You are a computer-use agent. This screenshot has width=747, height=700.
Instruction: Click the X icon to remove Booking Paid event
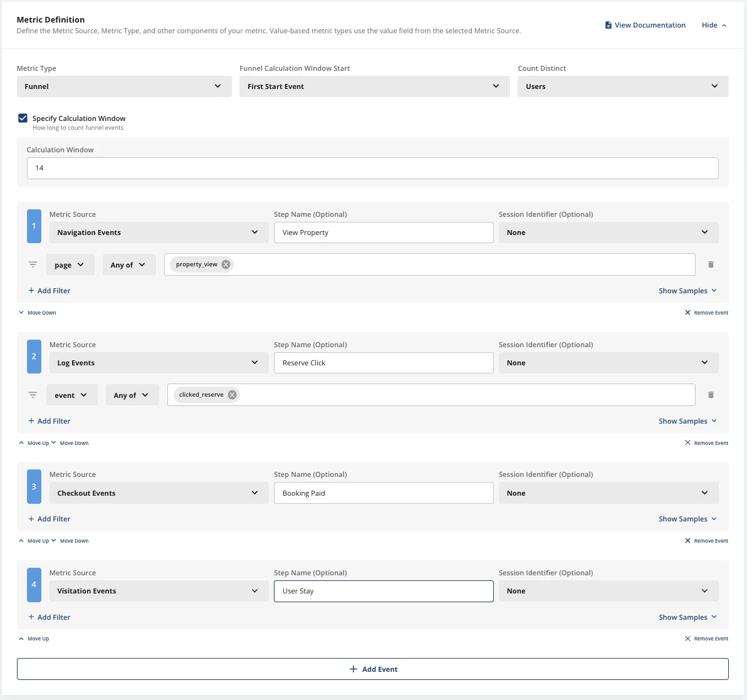click(x=689, y=540)
